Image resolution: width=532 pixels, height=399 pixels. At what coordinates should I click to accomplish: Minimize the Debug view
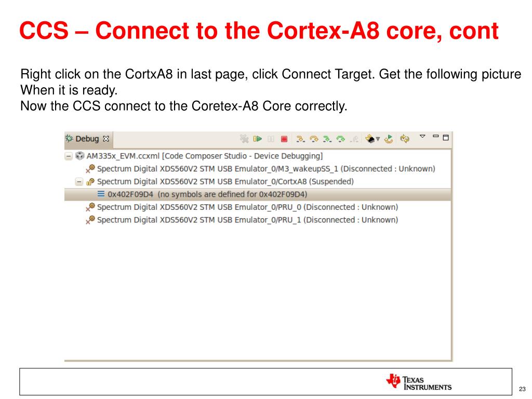[436, 136]
